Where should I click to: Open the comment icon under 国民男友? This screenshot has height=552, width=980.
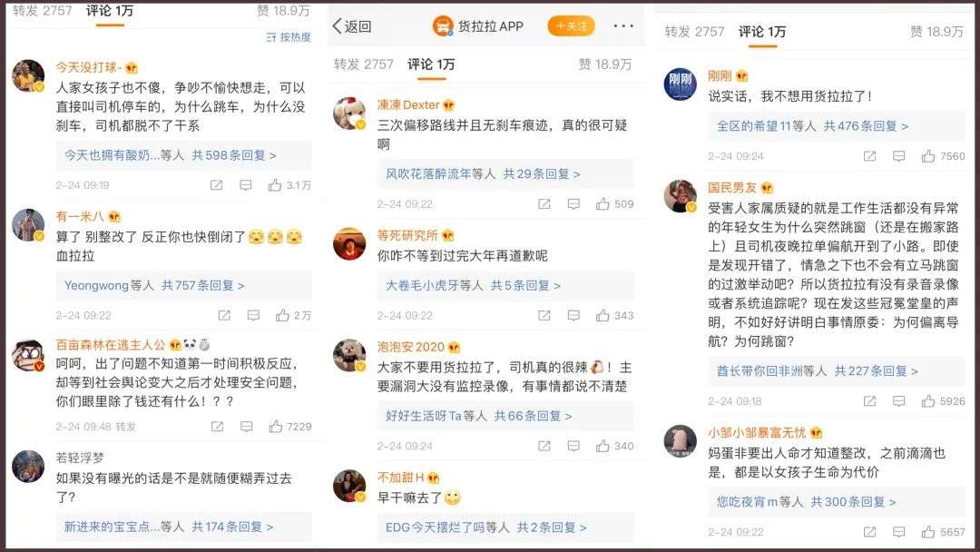tap(898, 400)
